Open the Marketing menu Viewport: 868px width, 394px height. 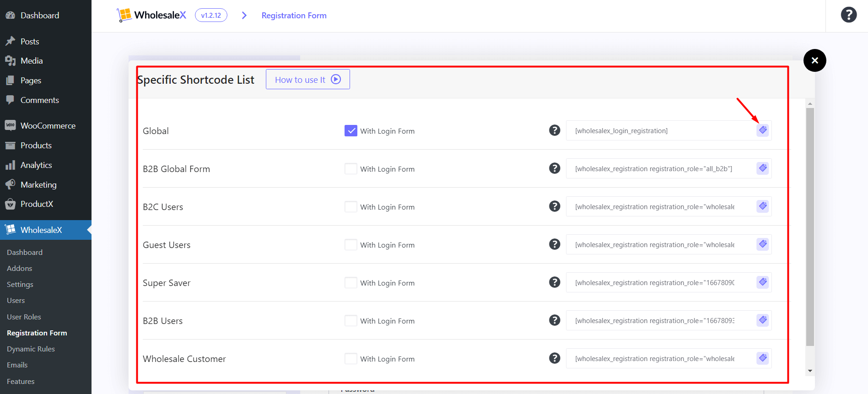coord(46,184)
